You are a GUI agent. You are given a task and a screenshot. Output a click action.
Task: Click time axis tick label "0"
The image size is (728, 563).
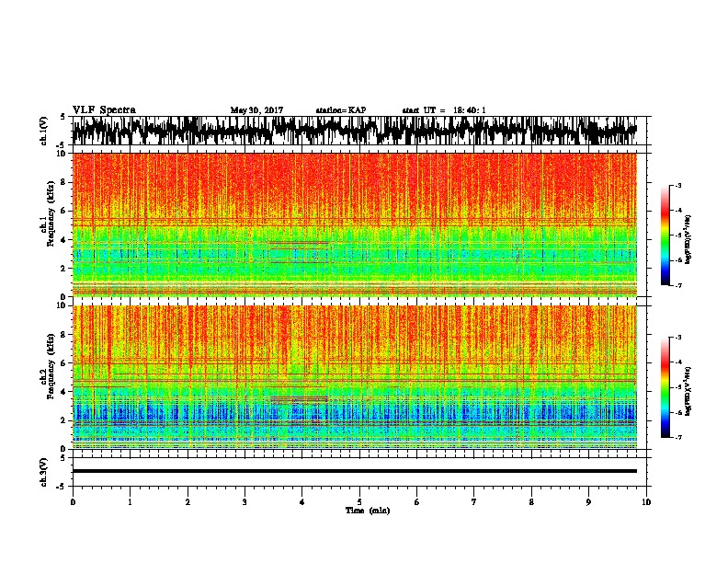click(x=73, y=502)
